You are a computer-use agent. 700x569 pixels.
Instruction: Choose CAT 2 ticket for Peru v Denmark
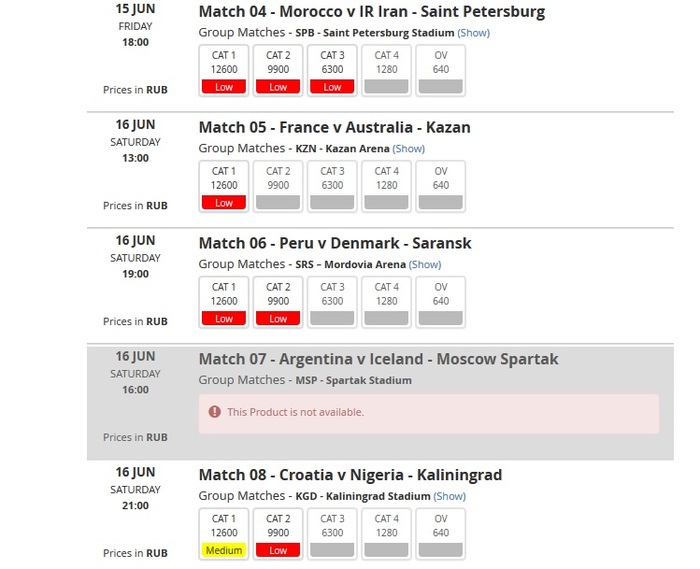278,303
